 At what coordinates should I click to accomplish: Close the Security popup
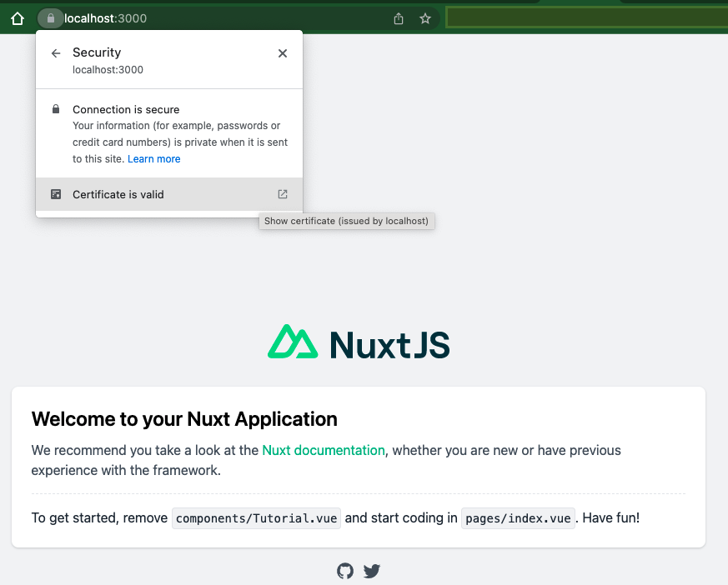(x=283, y=53)
